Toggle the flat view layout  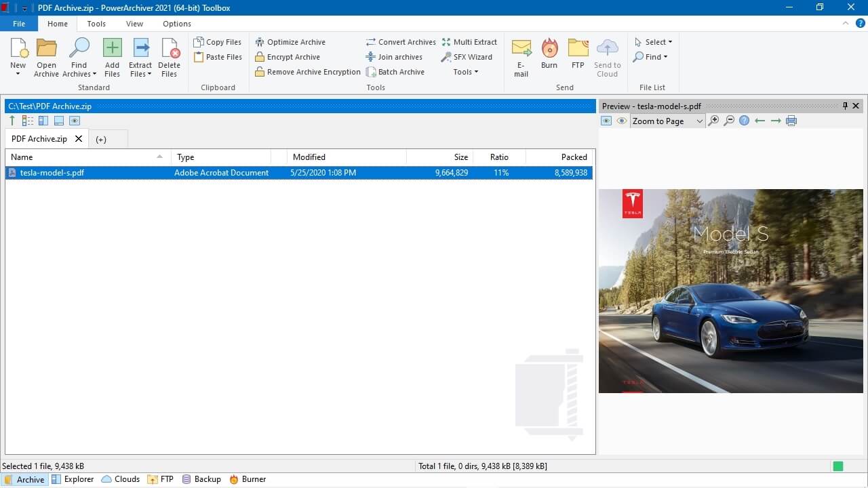(x=28, y=121)
